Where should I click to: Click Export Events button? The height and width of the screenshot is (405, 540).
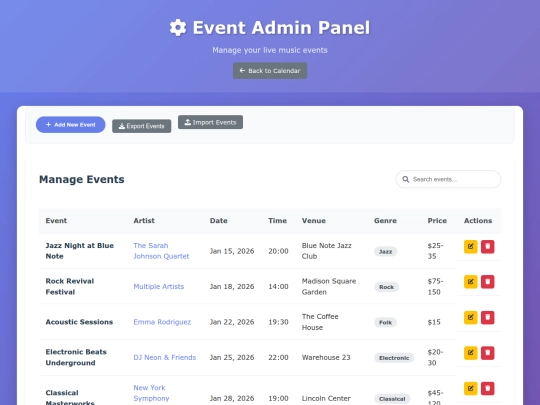tap(142, 126)
